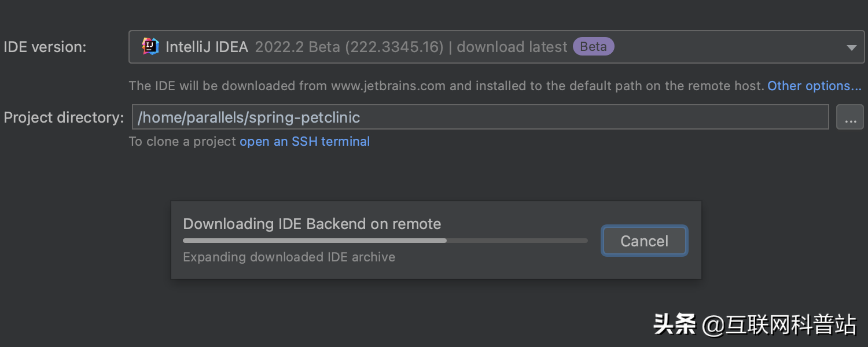Click open an SSH terminal
Image resolution: width=868 pixels, height=347 pixels.
pos(305,141)
